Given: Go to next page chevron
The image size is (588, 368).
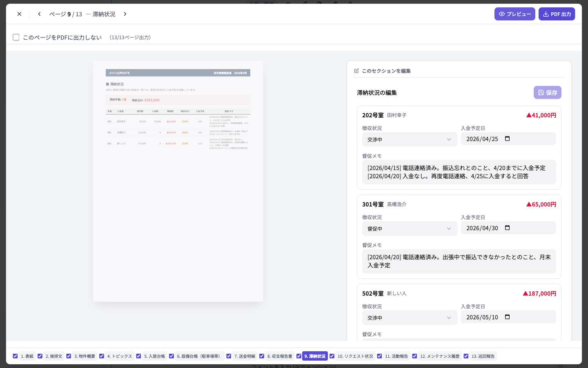Looking at the screenshot, I should 125,14.
